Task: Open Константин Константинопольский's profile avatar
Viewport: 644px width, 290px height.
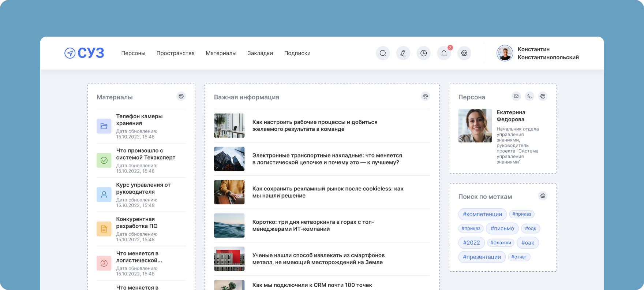Action: [x=505, y=53]
